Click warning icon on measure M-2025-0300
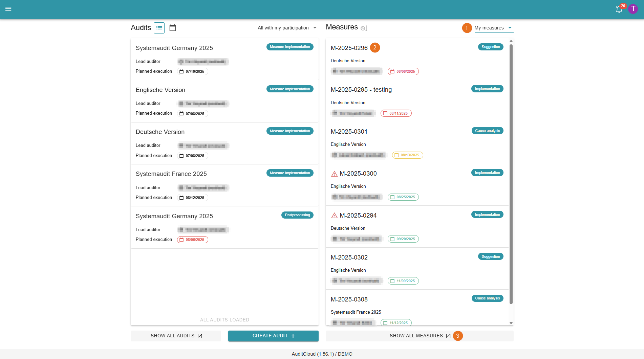This screenshot has height=359, width=644. point(334,174)
